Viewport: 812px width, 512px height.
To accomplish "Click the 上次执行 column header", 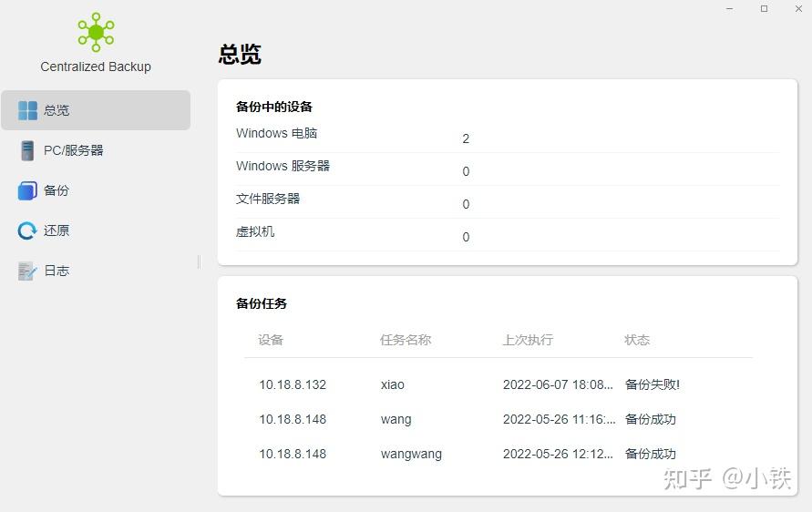I will (529, 340).
